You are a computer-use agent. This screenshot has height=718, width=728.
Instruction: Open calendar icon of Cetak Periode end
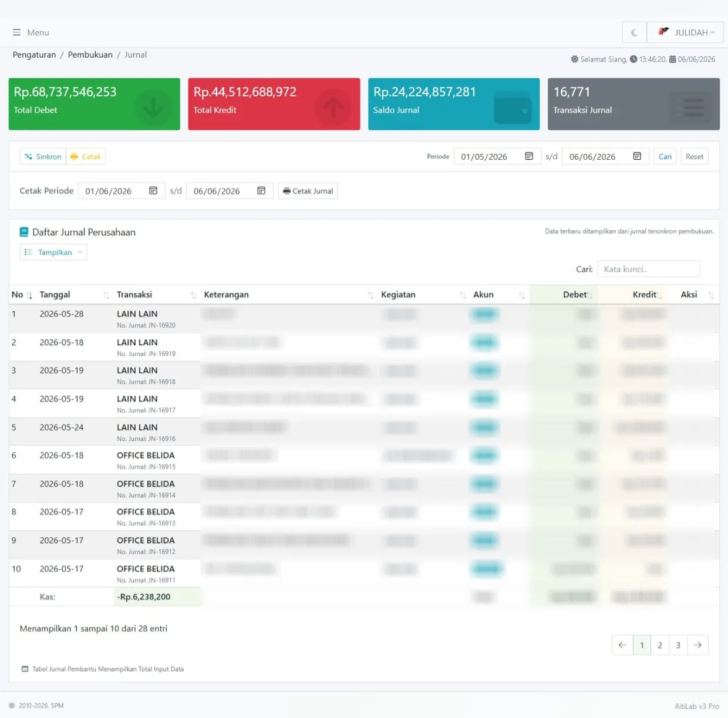point(261,191)
